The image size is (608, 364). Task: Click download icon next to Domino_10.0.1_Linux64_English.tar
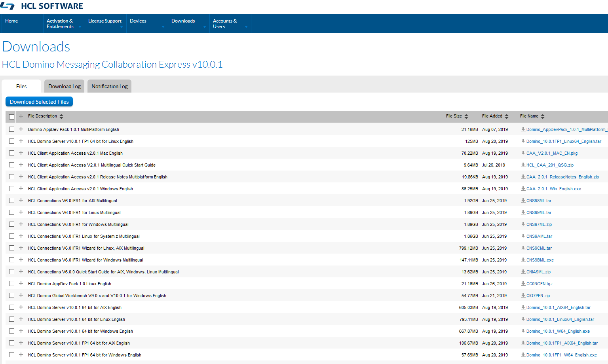(523, 319)
